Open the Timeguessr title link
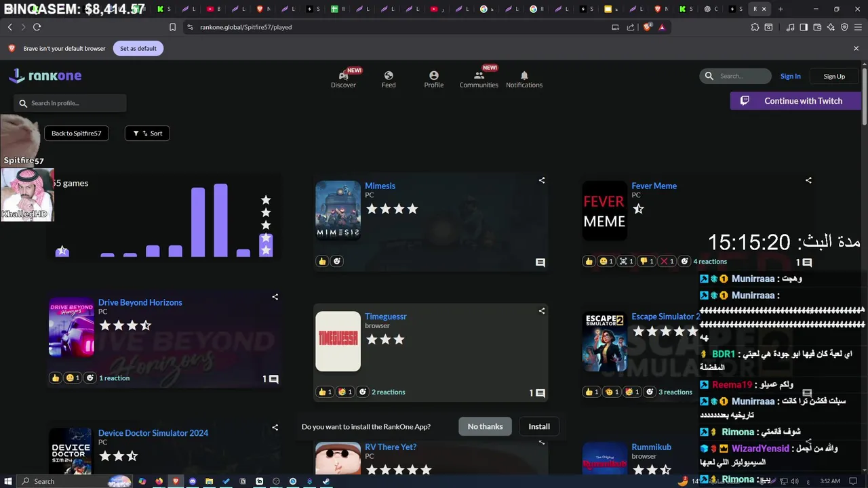Image resolution: width=868 pixels, height=488 pixels. click(x=385, y=317)
